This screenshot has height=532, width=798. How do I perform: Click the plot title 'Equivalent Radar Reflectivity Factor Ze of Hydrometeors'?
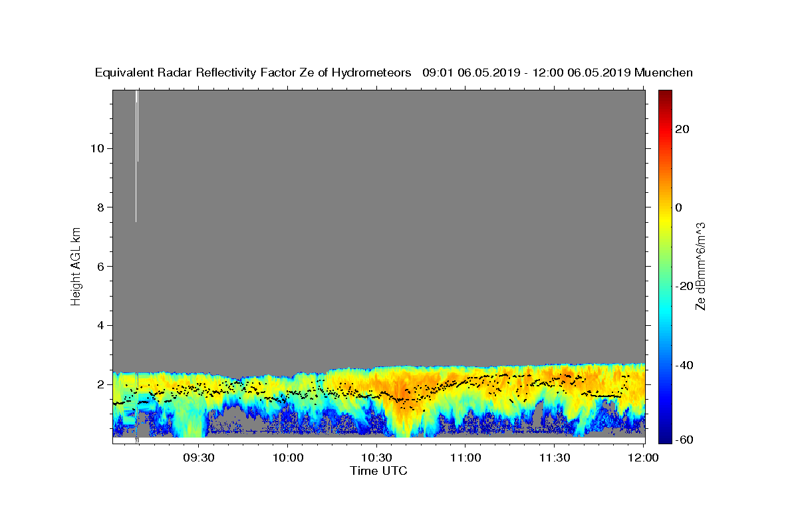pyautogui.click(x=253, y=73)
